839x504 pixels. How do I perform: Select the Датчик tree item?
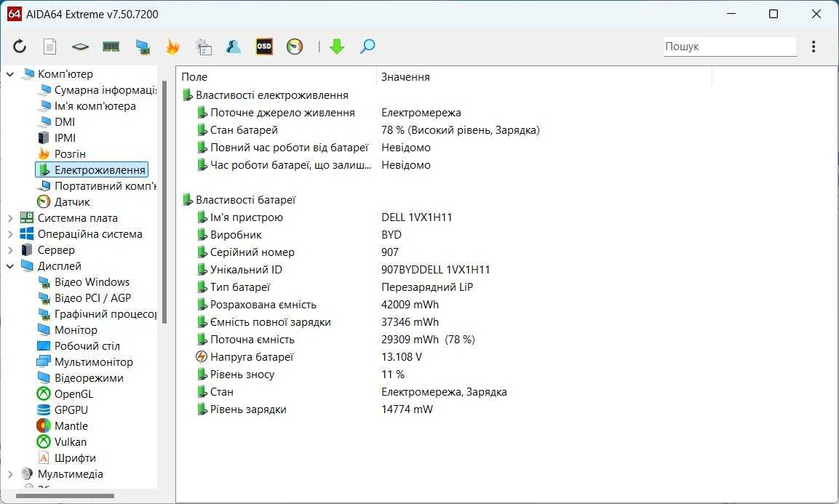point(64,202)
